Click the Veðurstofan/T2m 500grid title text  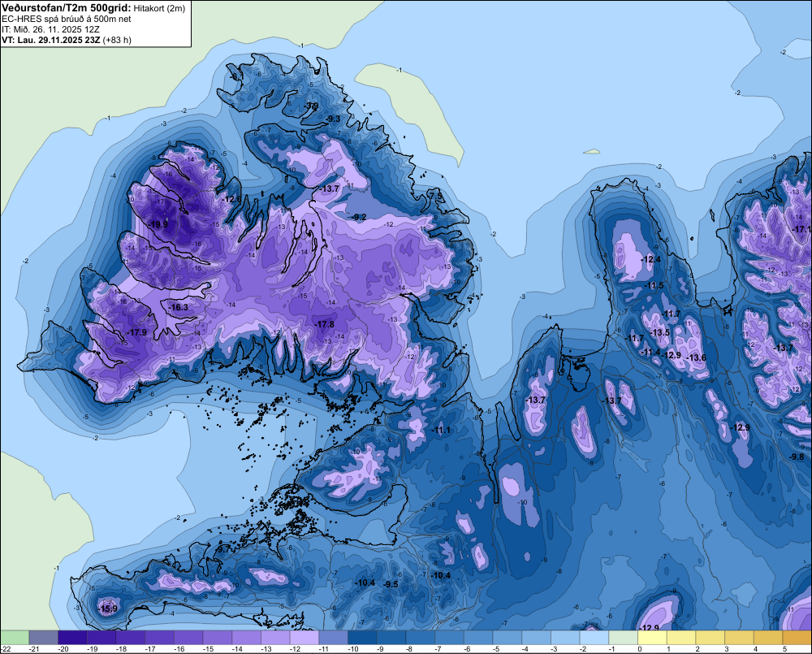pyautogui.click(x=66, y=7)
